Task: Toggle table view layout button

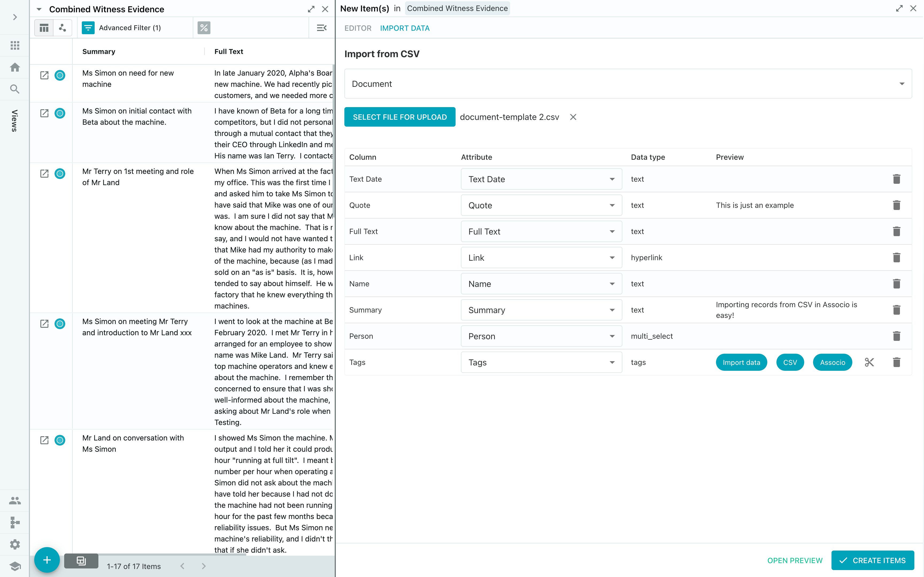Action: [44, 28]
